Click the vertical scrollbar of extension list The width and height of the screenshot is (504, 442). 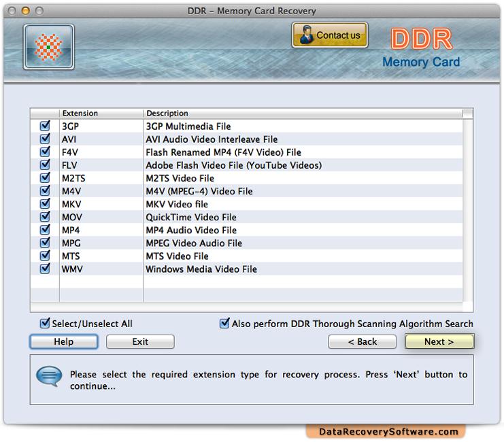(x=468, y=211)
